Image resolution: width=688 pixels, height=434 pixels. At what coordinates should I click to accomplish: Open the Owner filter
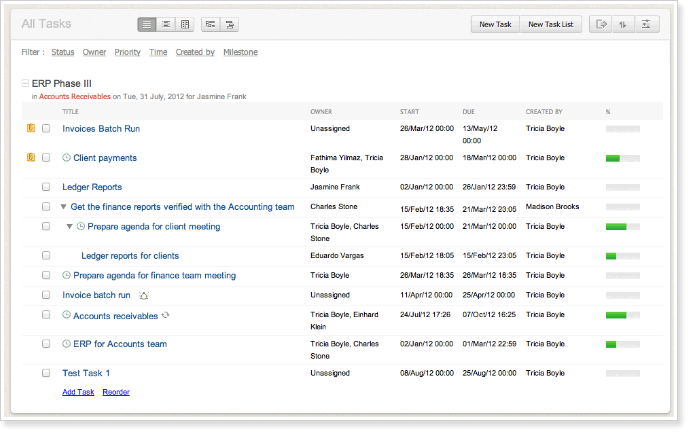(94, 52)
